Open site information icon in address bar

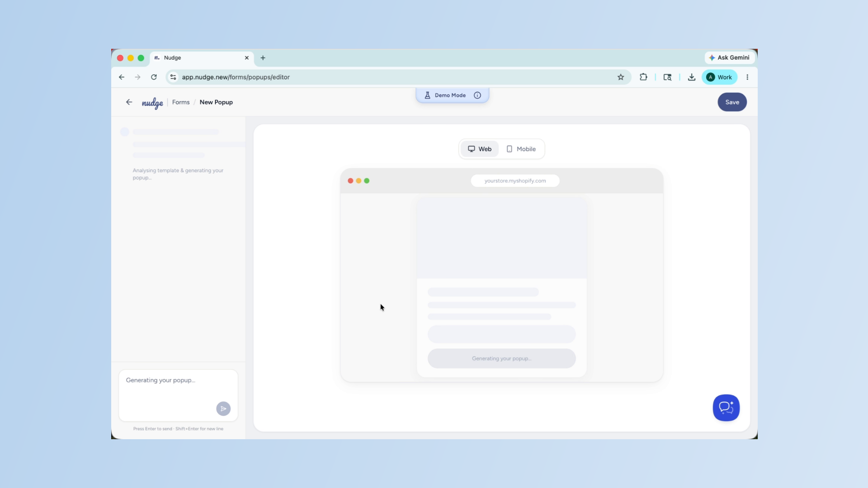(x=173, y=77)
